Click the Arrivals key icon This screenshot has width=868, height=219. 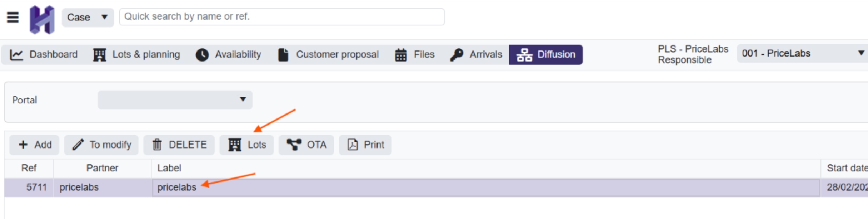click(457, 55)
